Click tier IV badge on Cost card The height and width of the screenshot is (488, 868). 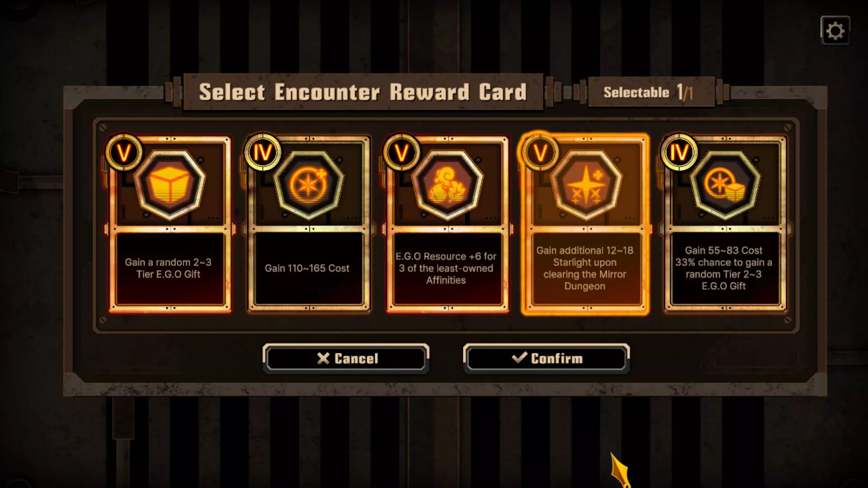tap(263, 152)
